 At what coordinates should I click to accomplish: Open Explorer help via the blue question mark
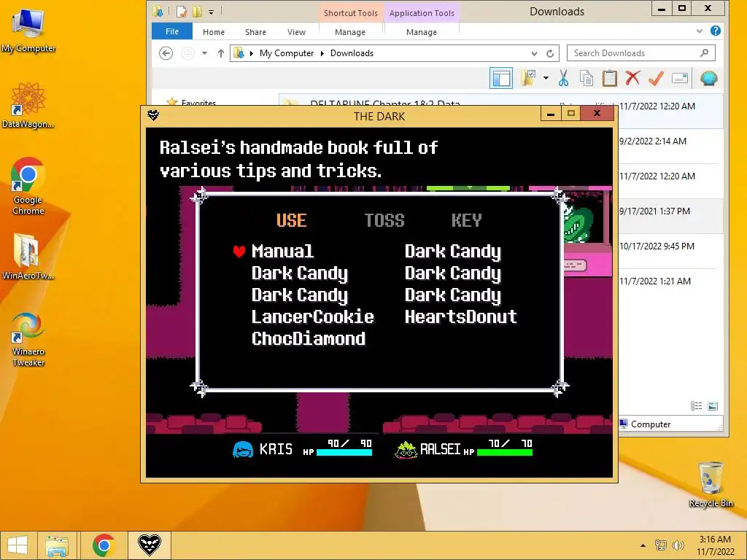pos(715,31)
